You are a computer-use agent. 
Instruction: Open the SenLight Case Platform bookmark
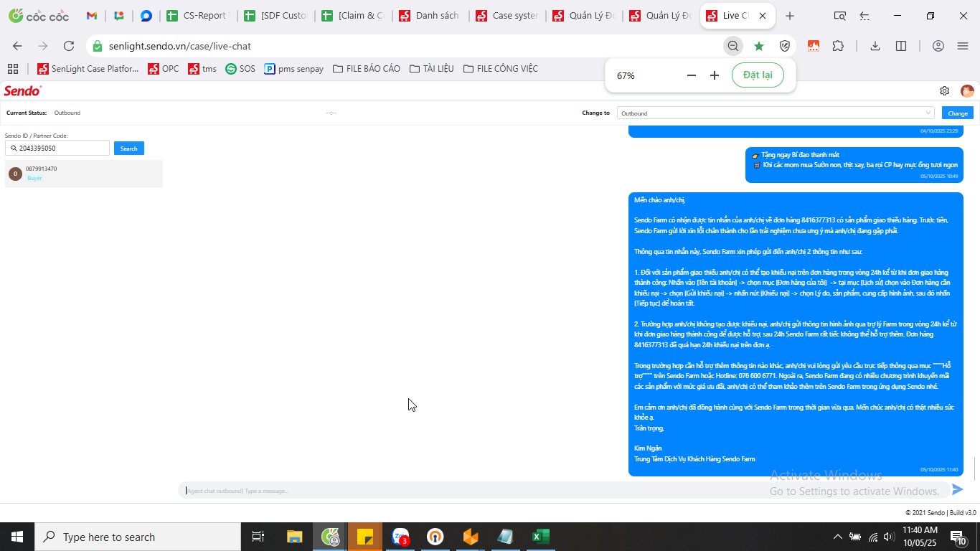pyautogui.click(x=88, y=69)
